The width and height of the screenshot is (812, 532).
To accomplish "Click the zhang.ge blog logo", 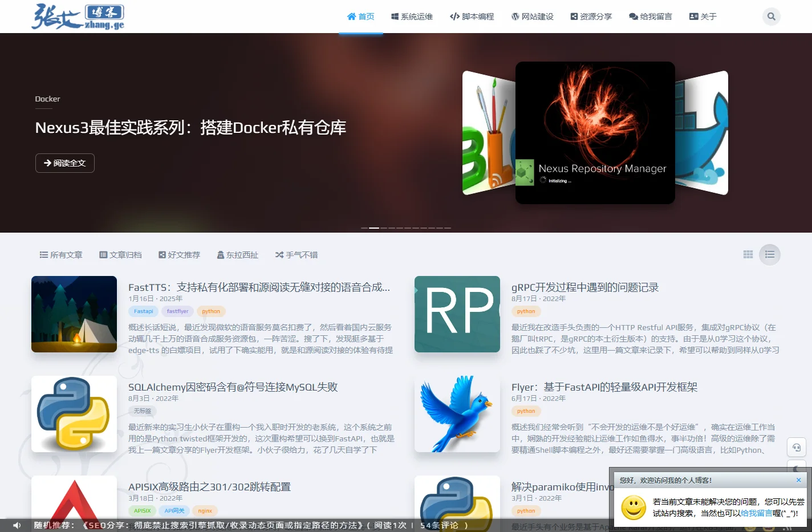I will pos(78,17).
